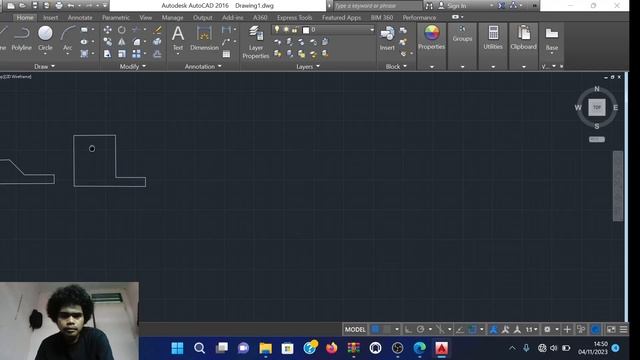Select the Copy tool in Modify panel
Viewport: 640px width, 360px height.
pyautogui.click(x=107, y=42)
